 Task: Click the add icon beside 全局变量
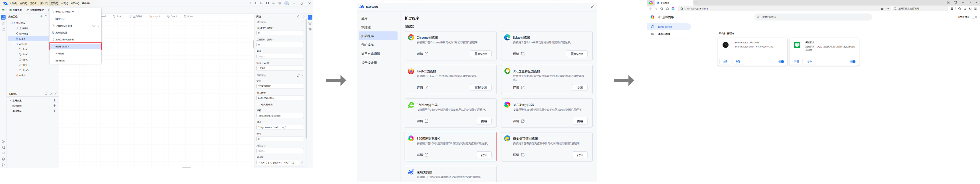(x=54, y=101)
